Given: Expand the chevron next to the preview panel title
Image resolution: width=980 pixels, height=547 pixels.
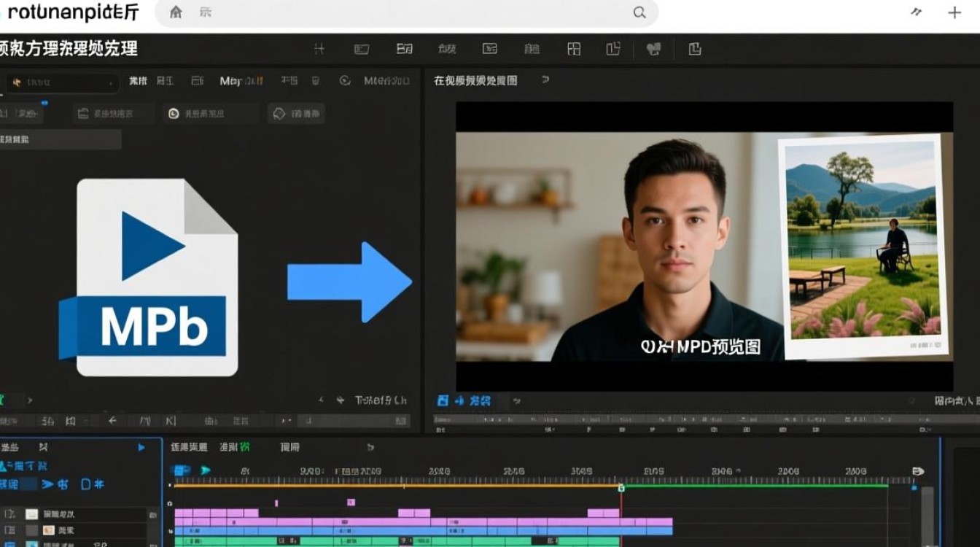Looking at the screenshot, I should 545,80.
